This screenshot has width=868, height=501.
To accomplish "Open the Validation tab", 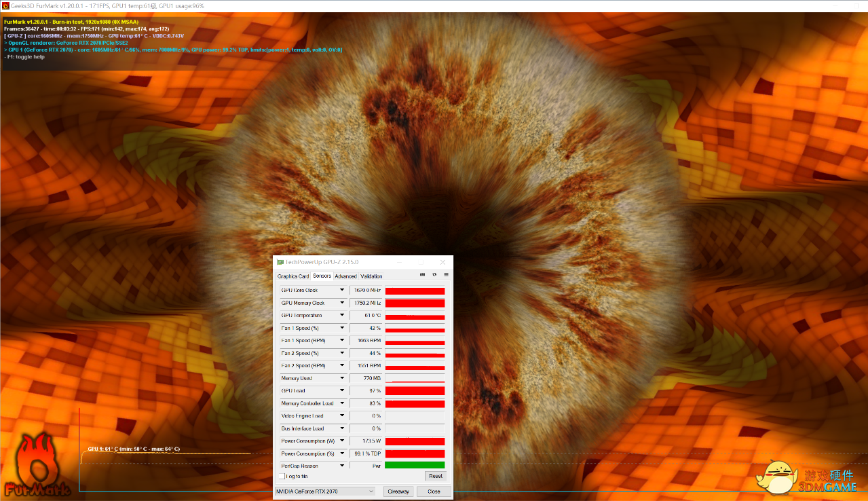I will click(x=371, y=276).
